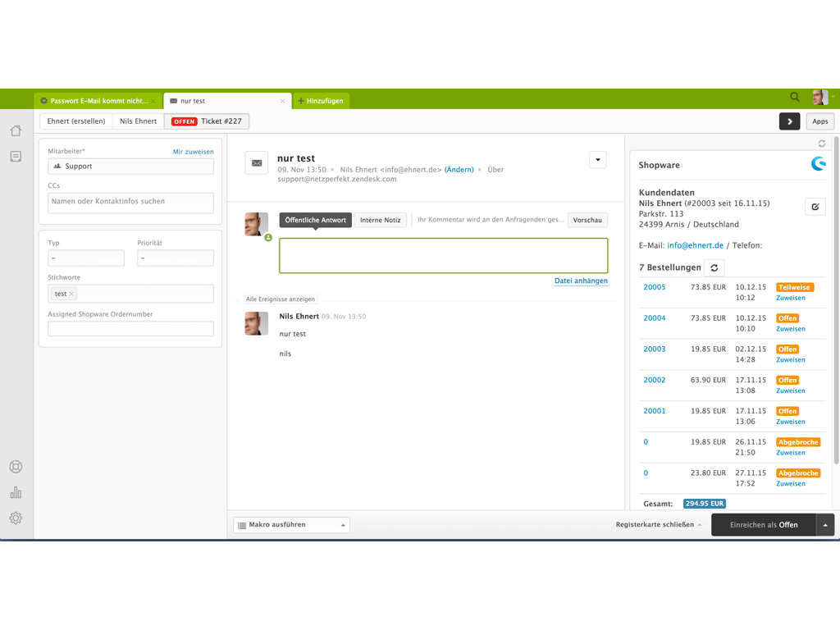This screenshot has height=630, width=840.
Task: Click the reply comment text field
Action: [x=443, y=255]
